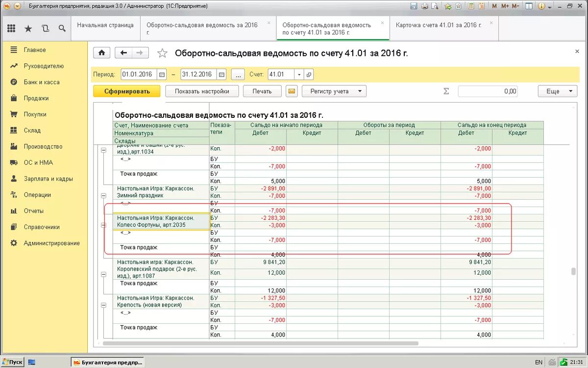Open calendar picker for start date 01.01.2016

point(162,75)
